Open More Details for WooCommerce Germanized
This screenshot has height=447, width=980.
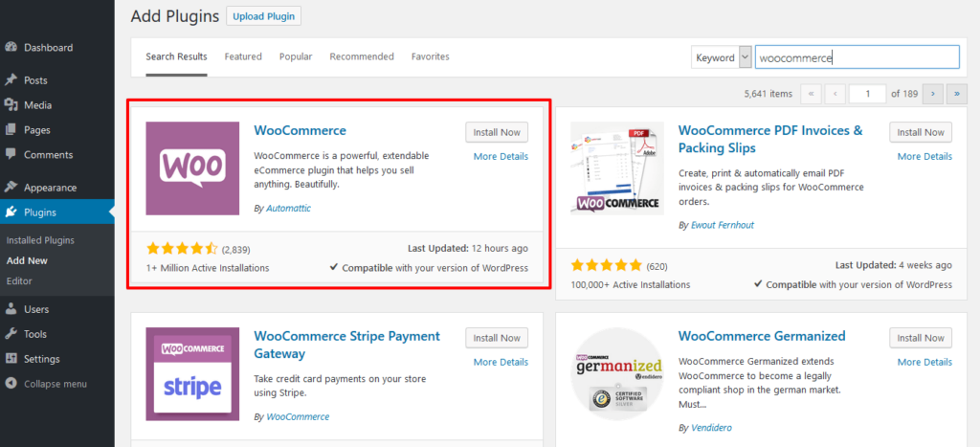(x=925, y=362)
